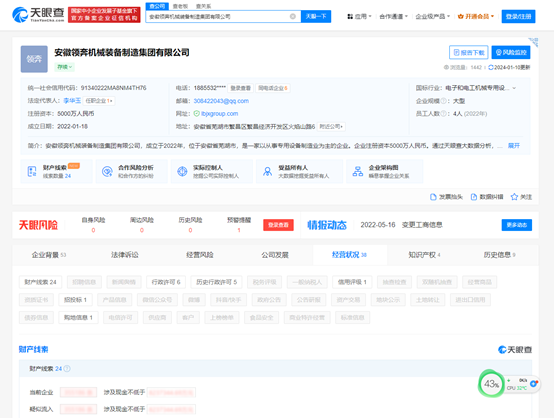The height and width of the screenshot is (418, 554).
Task: Clear the search box with the X icon
Action: pyautogui.click(x=293, y=16)
